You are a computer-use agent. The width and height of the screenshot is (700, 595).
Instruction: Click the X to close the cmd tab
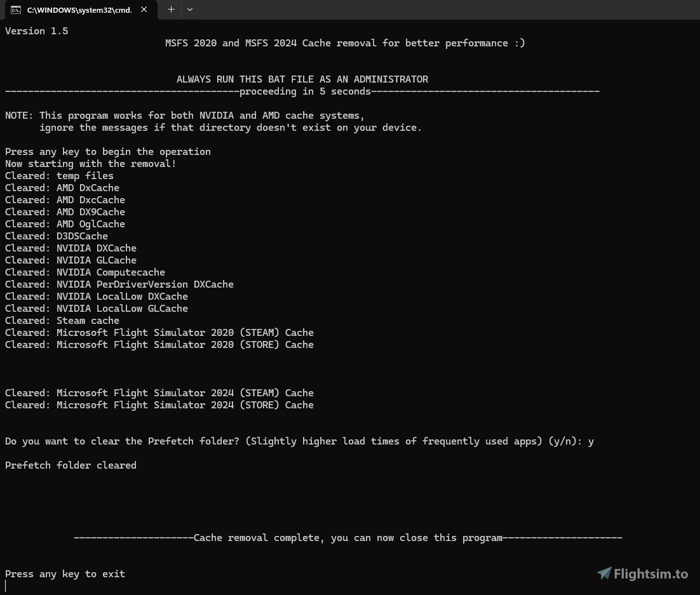pos(143,10)
